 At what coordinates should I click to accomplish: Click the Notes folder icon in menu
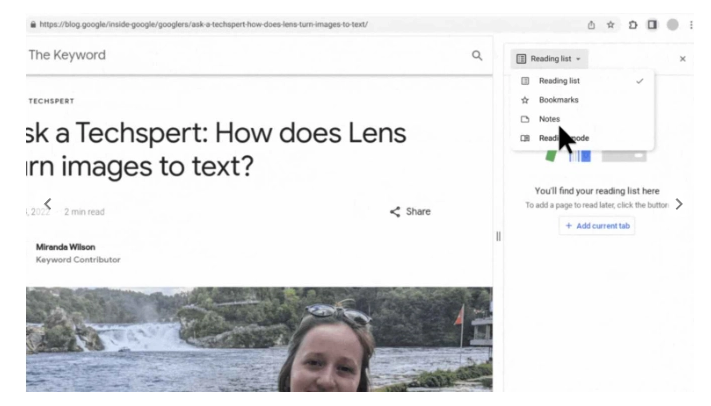tap(525, 119)
